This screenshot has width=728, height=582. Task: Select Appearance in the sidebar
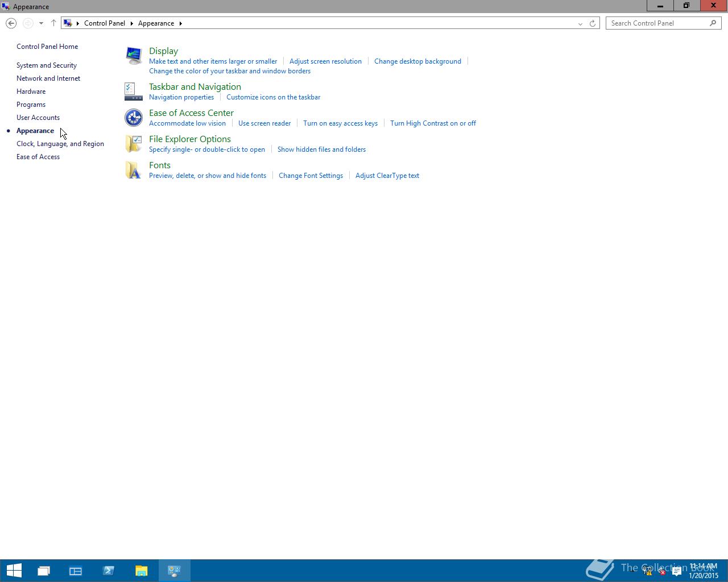click(x=35, y=131)
